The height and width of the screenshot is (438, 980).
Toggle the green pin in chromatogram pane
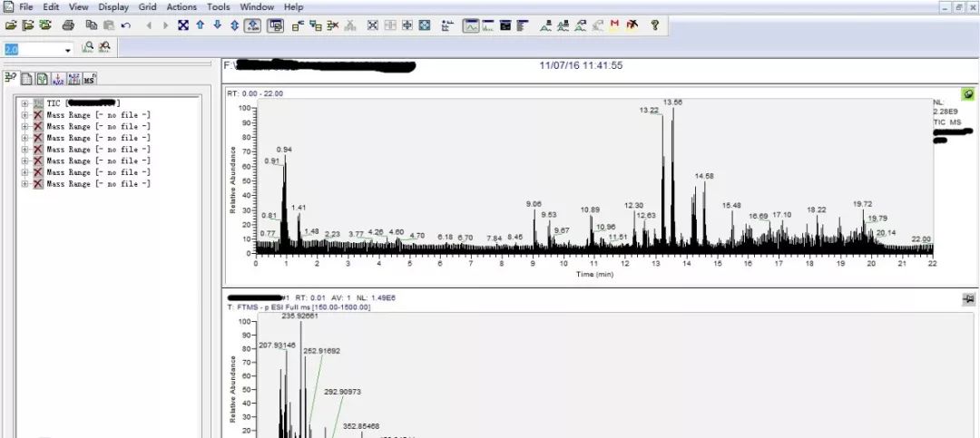click(968, 93)
